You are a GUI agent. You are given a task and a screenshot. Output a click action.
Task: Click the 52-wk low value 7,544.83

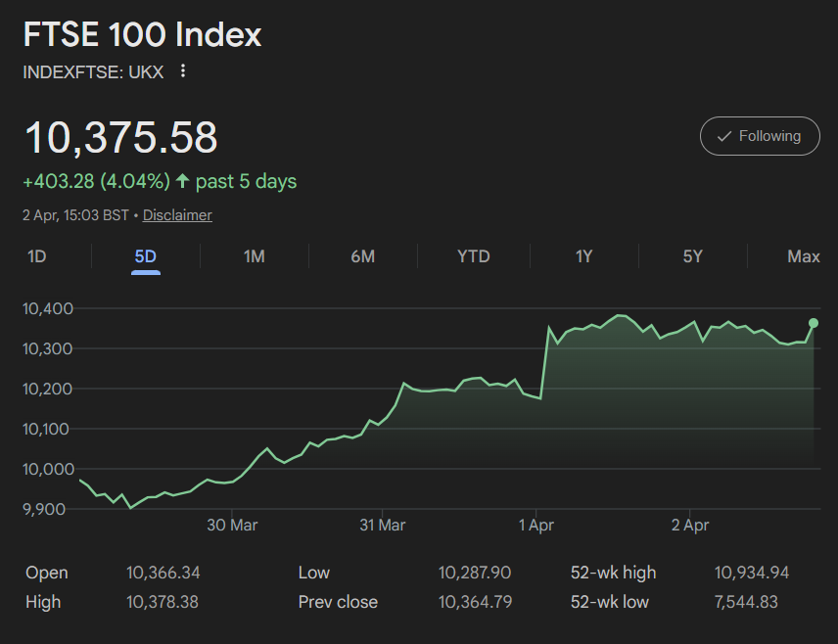point(746,602)
